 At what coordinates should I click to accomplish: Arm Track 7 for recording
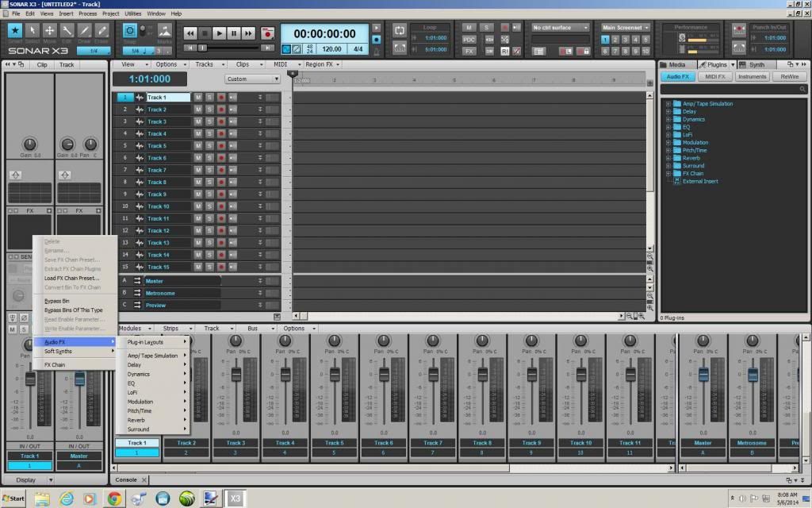pos(221,170)
